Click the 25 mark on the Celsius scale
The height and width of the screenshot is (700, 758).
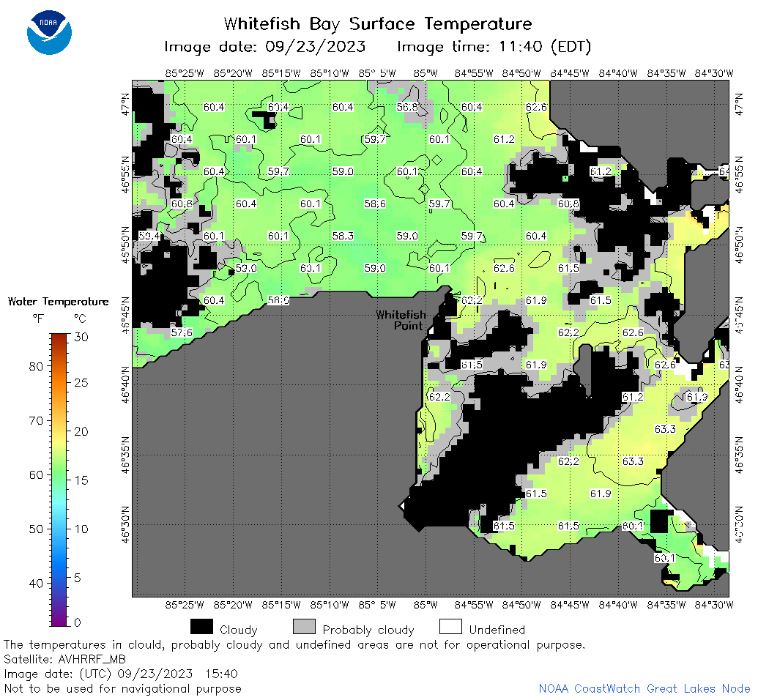coord(81,383)
